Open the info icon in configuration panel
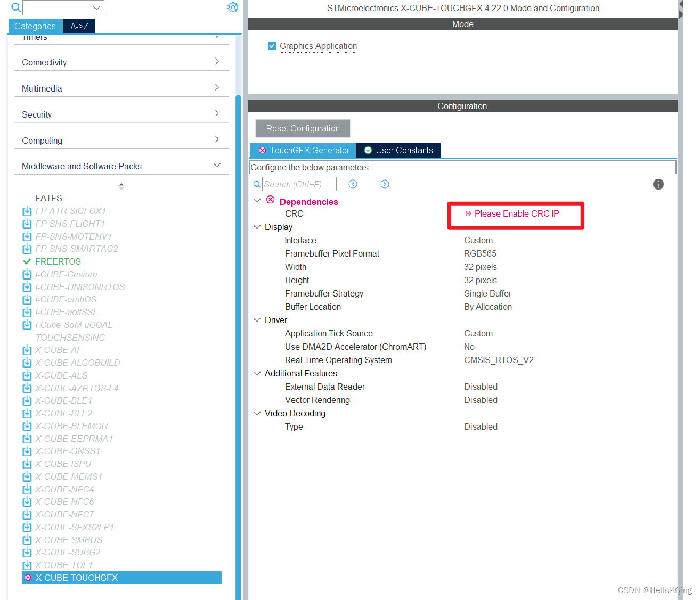Screen dimensions: 700x600 point(658,184)
